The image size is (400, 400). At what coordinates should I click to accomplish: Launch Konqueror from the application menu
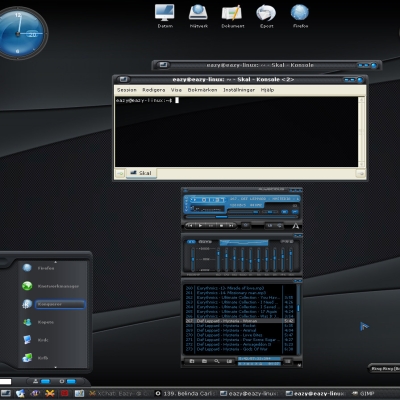tap(53, 304)
